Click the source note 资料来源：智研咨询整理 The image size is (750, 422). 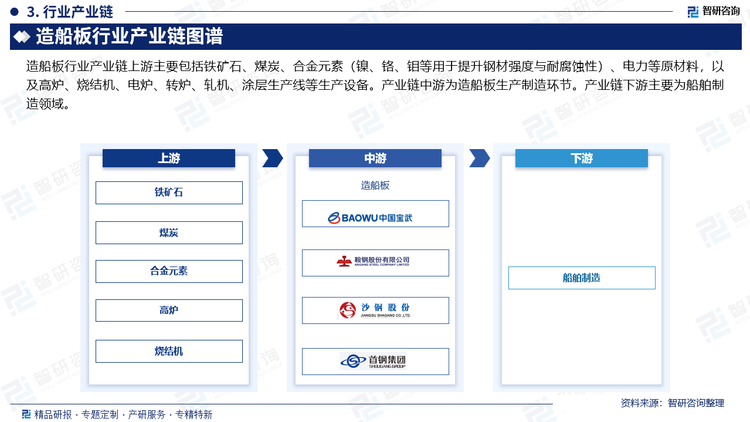672,403
